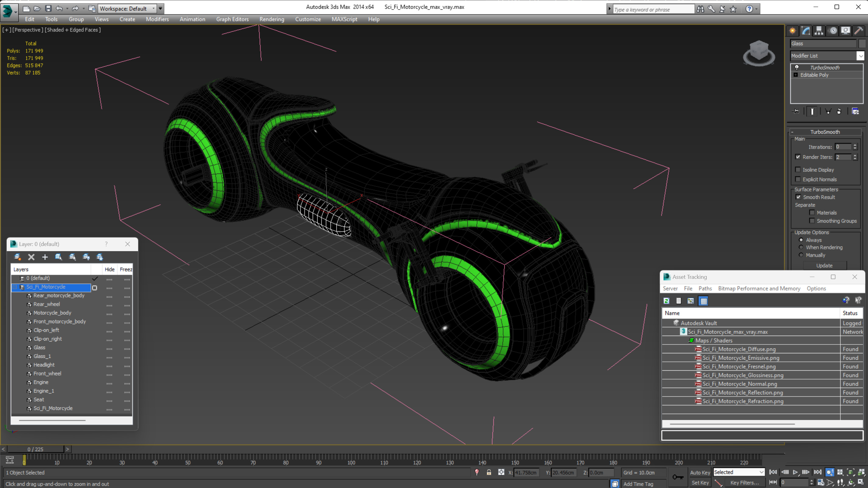
Task: Click the search binoculars icon
Action: 700,9
